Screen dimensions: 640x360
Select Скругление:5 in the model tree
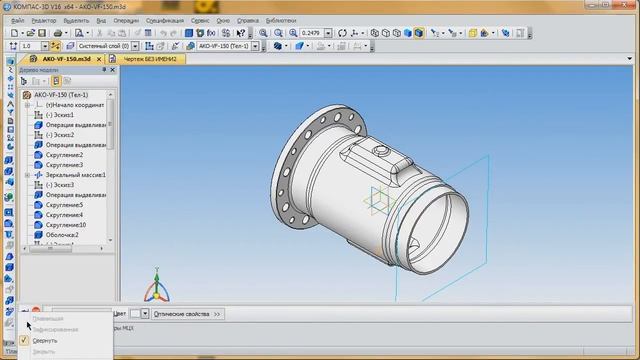click(x=64, y=205)
